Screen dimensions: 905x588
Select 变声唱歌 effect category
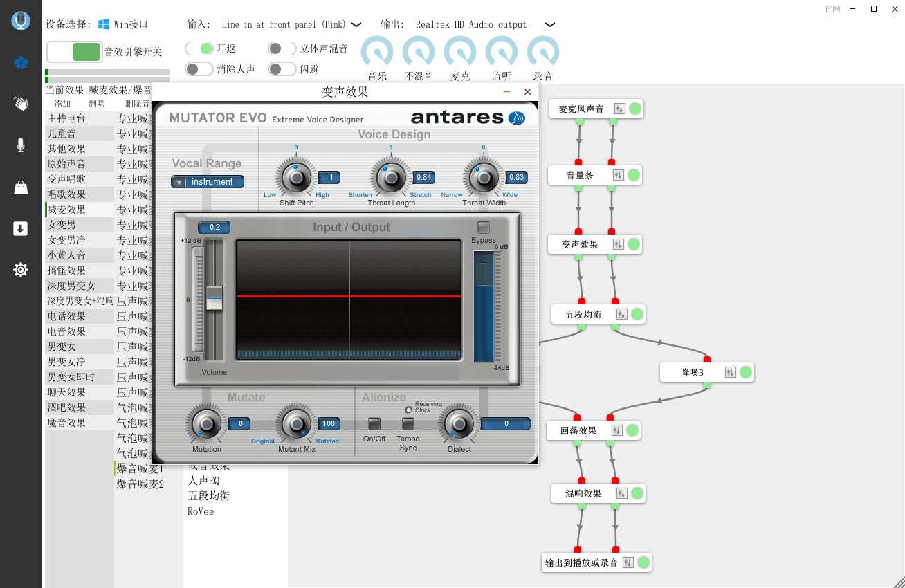(x=80, y=179)
